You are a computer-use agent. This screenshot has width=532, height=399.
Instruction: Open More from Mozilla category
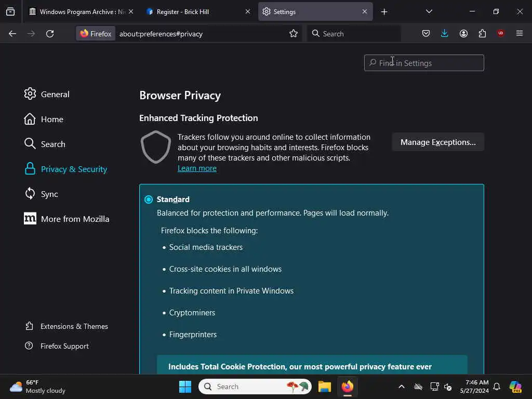click(66, 219)
